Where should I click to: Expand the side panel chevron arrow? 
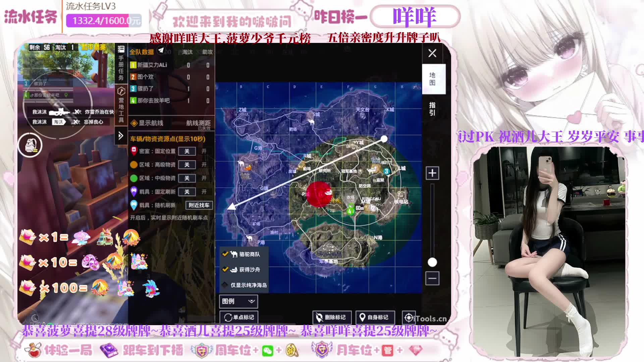[x=121, y=136]
